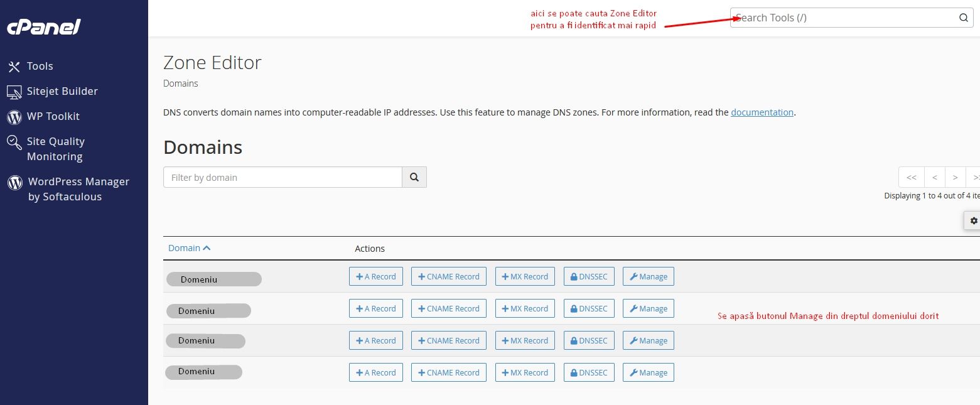Go to the first page with <<
Viewport: 980px width, 405px height.
tap(911, 177)
